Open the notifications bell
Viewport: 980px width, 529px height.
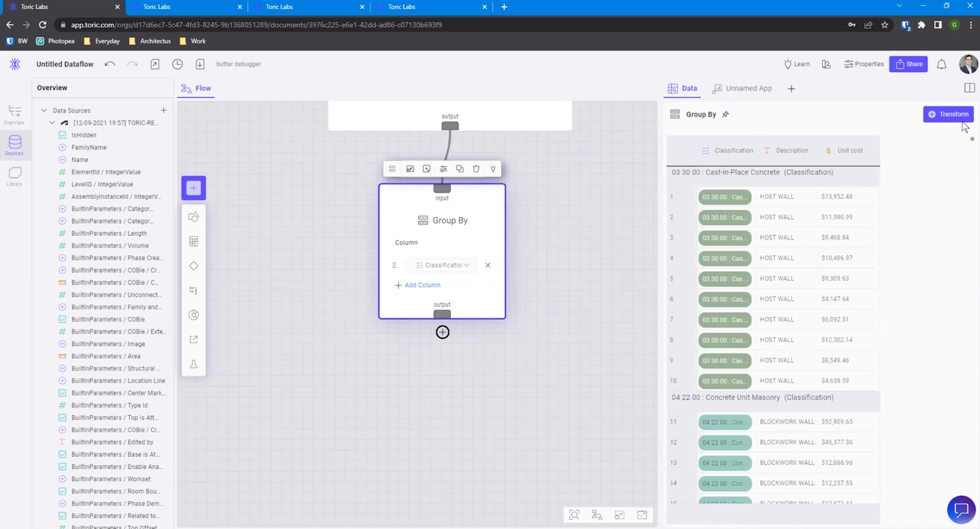941,64
